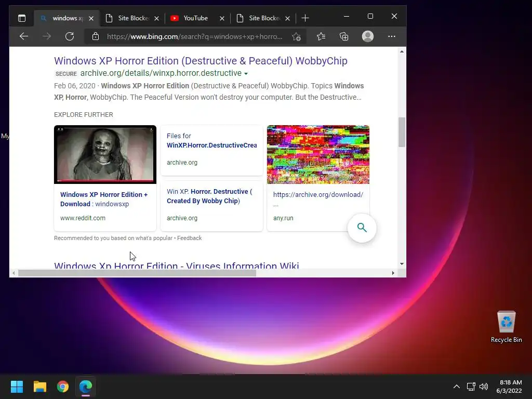Image resolution: width=532 pixels, height=399 pixels.
Task: Click the EXPLORE FURTHER heading
Action: click(x=84, y=115)
